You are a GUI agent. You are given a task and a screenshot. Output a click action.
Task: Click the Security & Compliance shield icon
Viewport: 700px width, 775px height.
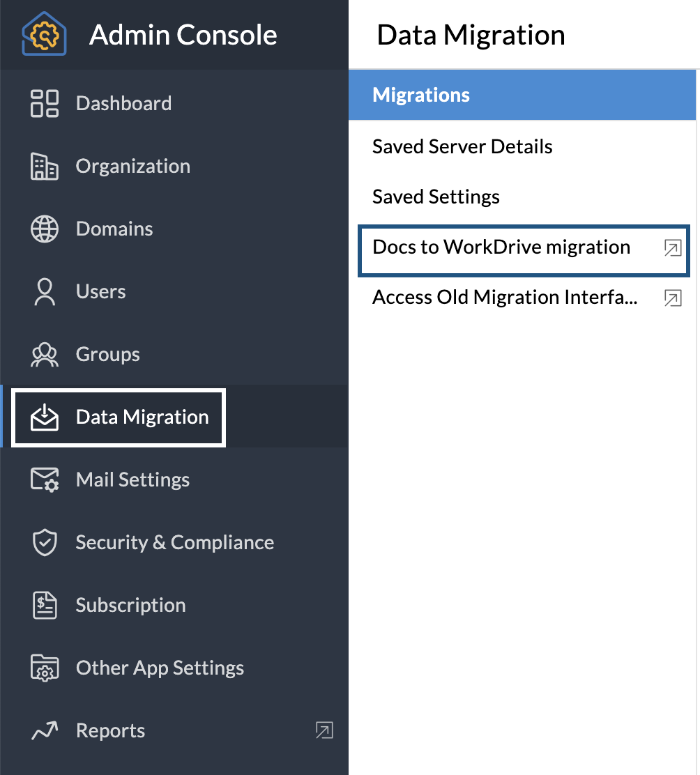45,543
